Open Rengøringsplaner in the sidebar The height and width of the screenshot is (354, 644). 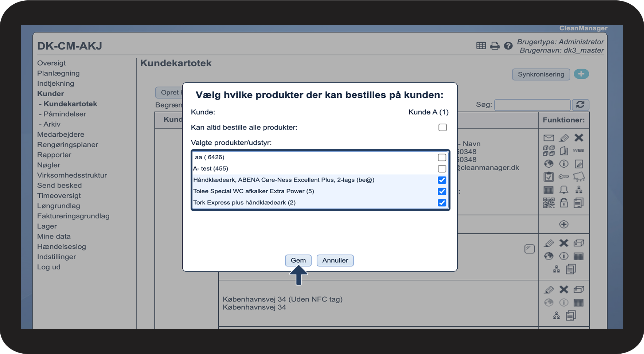tap(67, 145)
